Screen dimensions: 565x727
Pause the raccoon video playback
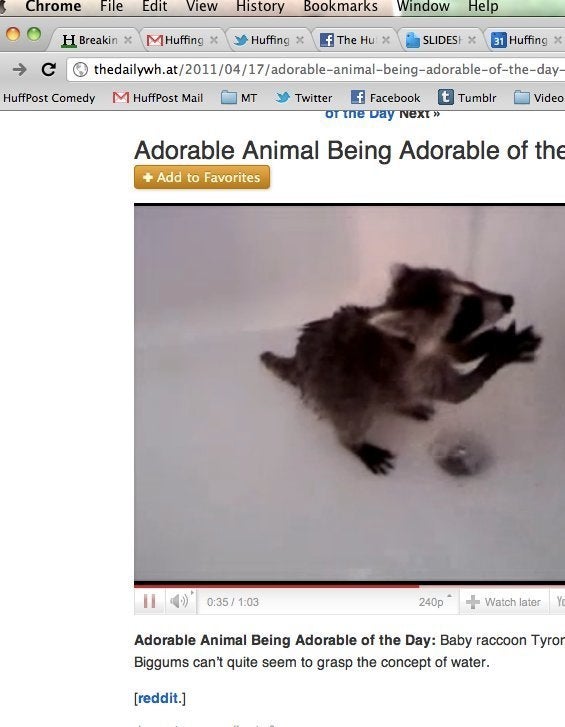149,601
